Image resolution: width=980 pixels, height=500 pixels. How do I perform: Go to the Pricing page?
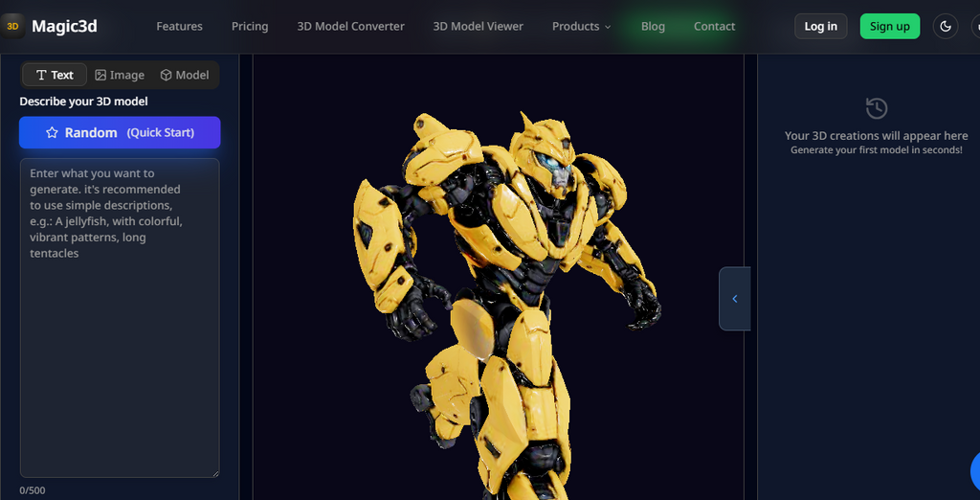point(250,26)
